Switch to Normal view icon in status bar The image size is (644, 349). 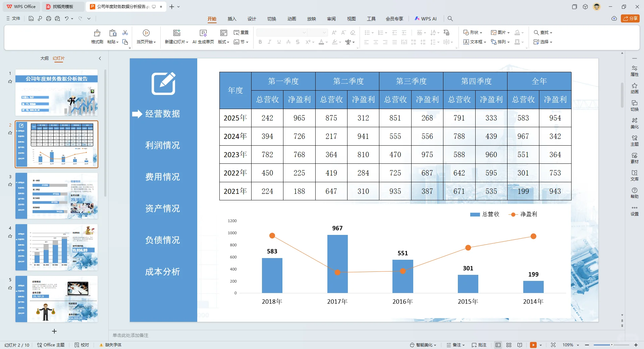[498, 345]
